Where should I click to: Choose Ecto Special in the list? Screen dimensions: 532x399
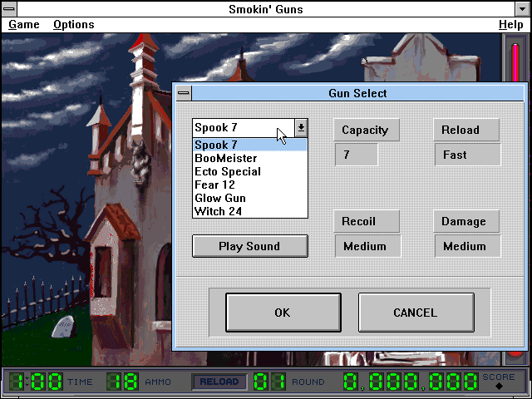250,171
